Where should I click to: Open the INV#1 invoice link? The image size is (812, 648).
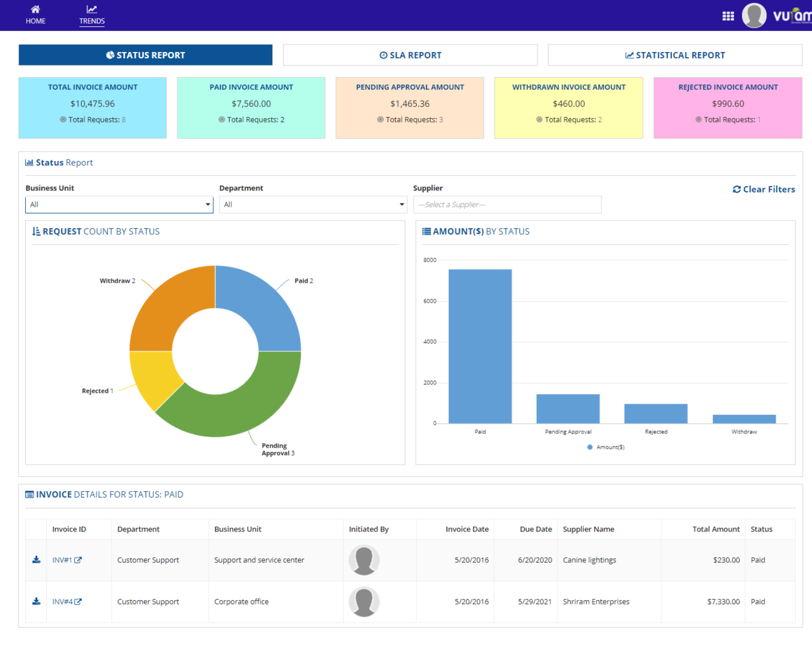pyautogui.click(x=62, y=560)
